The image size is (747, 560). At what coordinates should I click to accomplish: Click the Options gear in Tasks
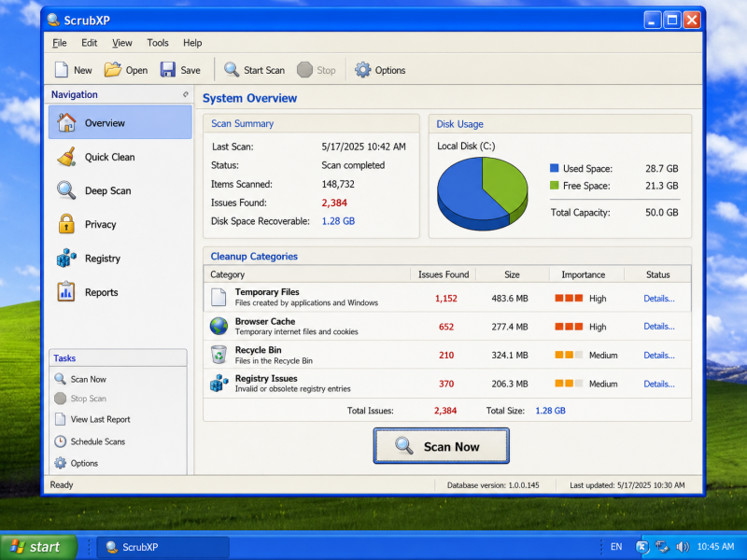coord(60,463)
